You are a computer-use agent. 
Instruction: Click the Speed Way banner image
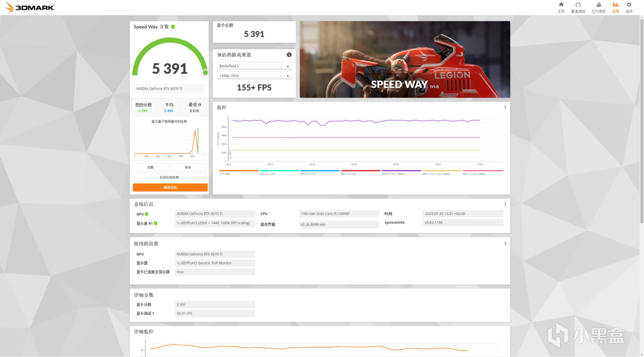405,60
